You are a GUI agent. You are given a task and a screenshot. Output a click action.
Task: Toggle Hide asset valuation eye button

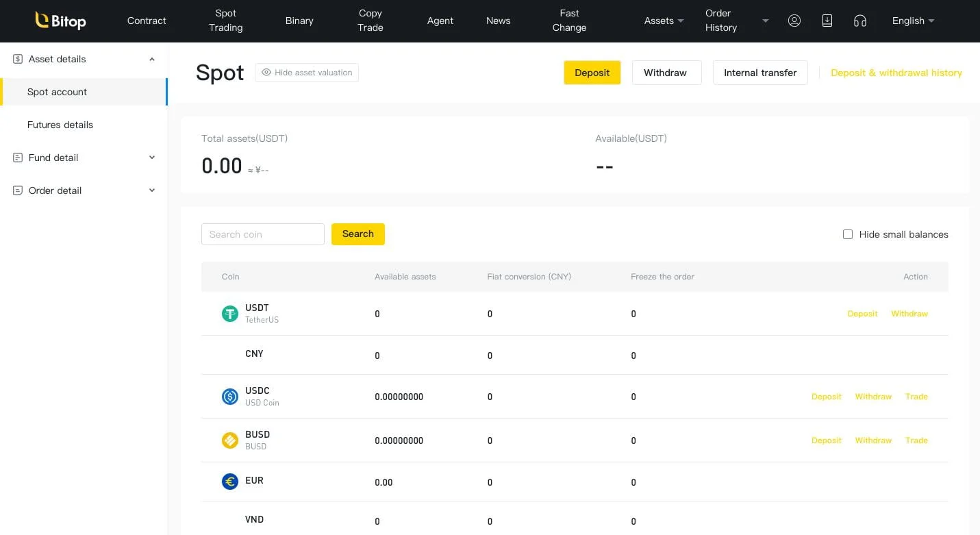(307, 73)
